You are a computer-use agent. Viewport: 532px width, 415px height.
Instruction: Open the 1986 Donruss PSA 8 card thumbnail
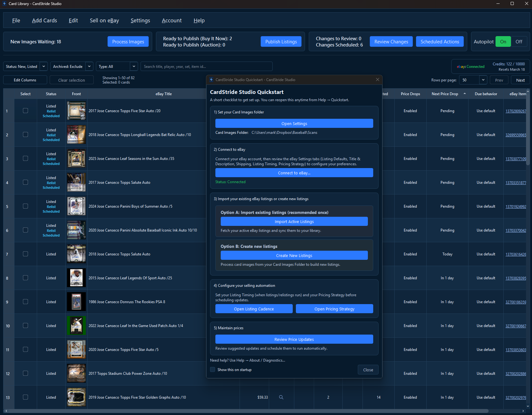point(76,302)
